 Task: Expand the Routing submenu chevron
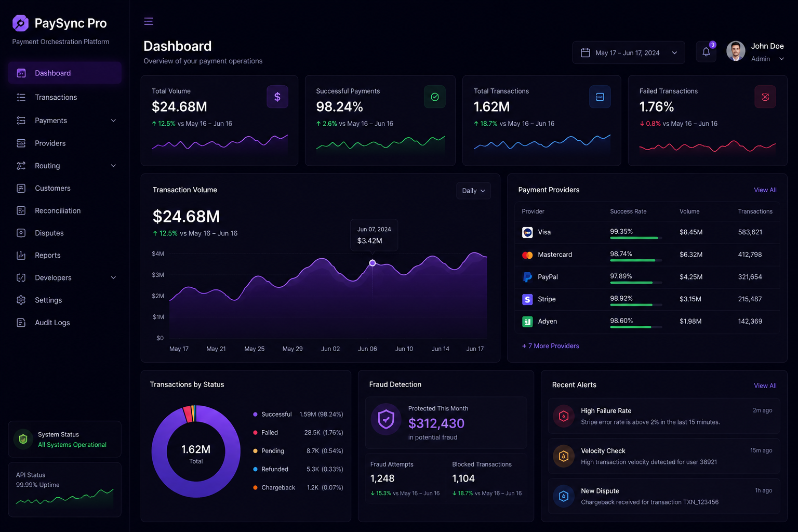[113, 166]
